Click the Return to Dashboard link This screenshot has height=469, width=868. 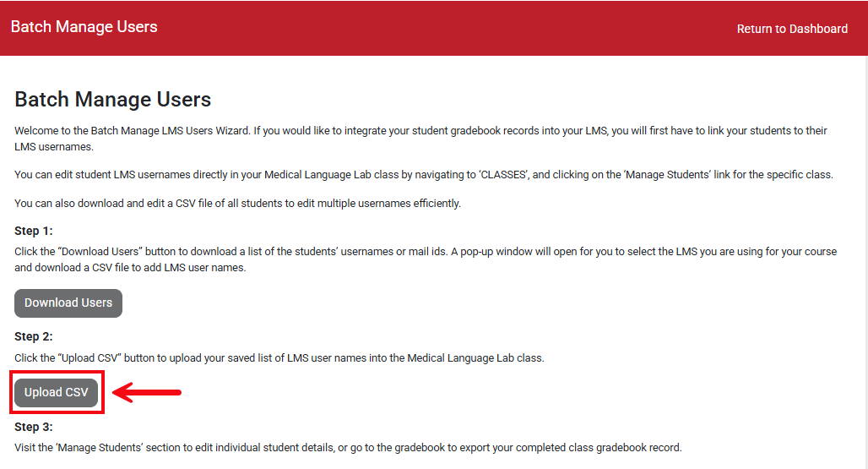coord(792,29)
